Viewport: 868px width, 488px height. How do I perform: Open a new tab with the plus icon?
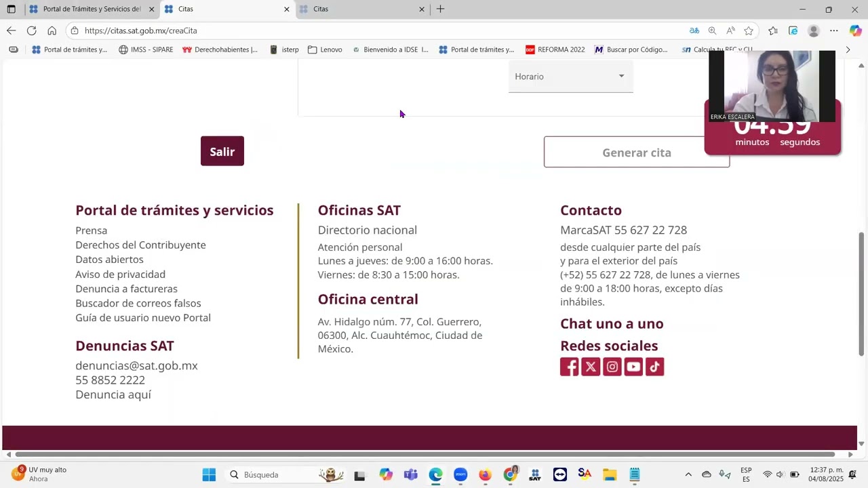click(x=440, y=9)
